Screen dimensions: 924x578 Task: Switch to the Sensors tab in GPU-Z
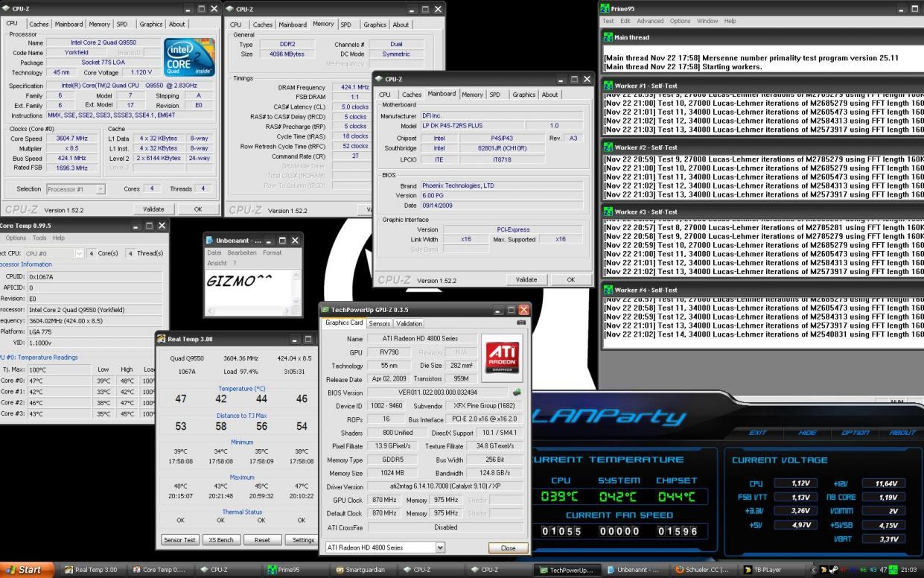(379, 323)
